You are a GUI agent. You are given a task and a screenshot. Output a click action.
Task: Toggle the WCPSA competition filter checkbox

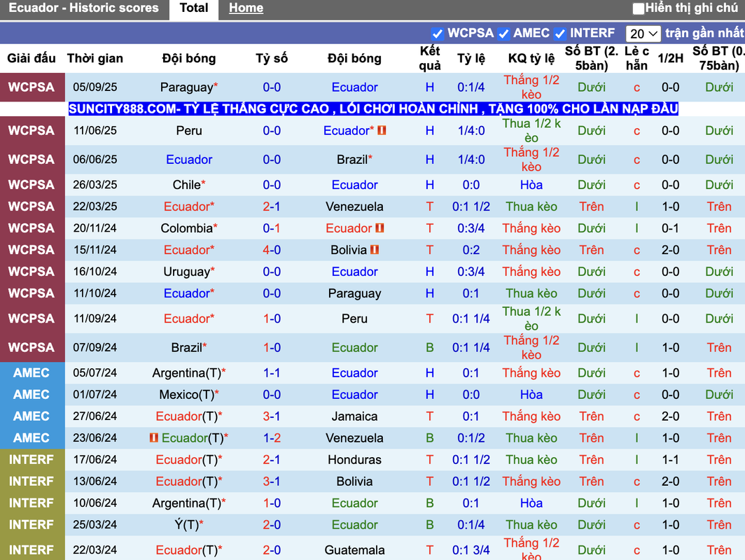coord(437,34)
